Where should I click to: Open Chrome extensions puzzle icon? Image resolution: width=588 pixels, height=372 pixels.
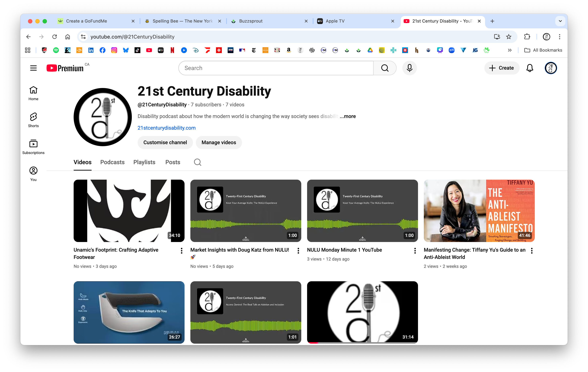point(527,37)
